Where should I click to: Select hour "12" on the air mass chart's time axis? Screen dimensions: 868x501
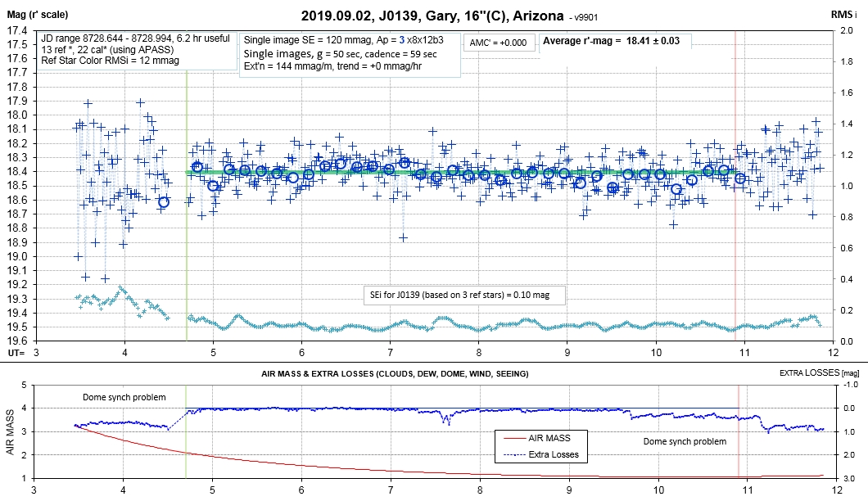(836, 490)
